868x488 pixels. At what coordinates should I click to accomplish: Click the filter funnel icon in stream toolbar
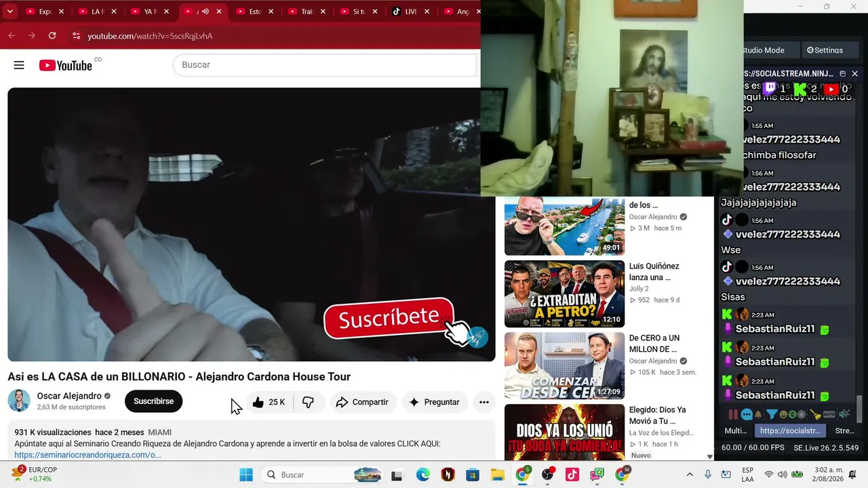(772, 414)
